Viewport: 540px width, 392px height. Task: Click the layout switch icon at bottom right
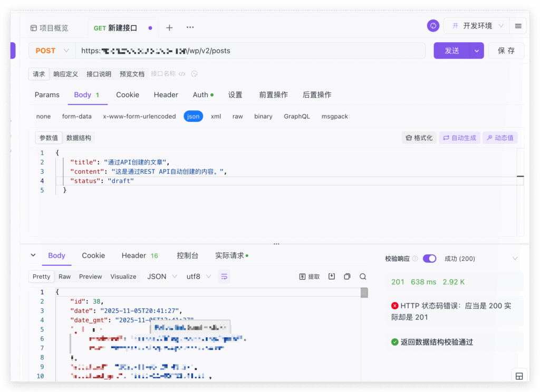(x=519, y=376)
